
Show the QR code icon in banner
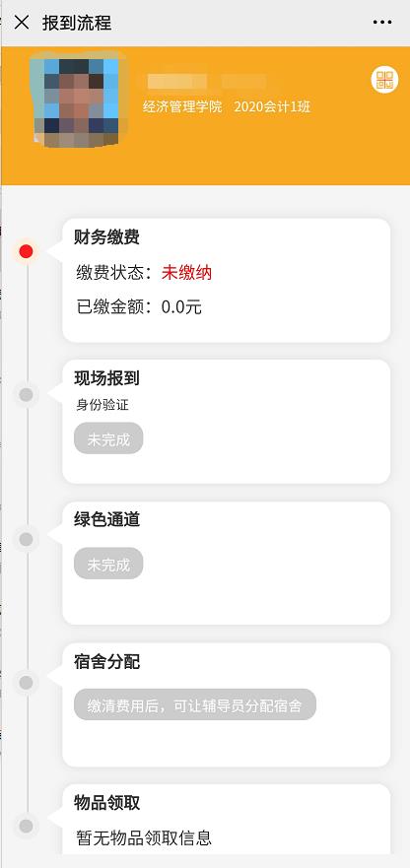(384, 79)
